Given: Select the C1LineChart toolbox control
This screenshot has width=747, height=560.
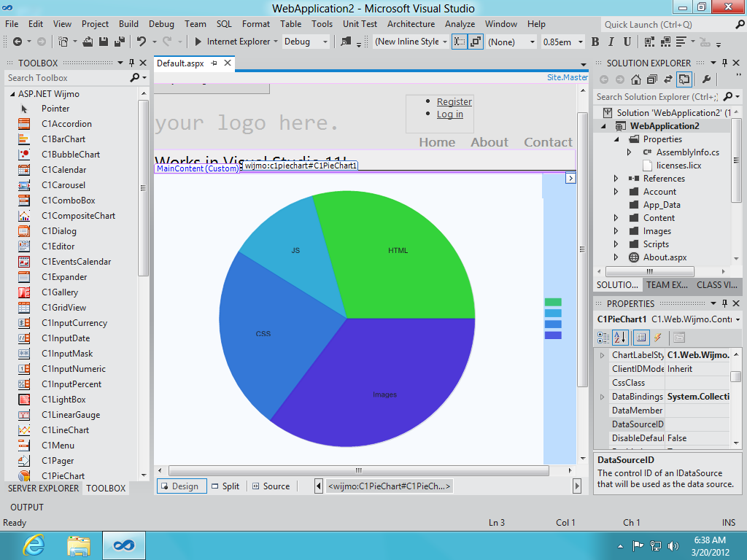Looking at the screenshot, I should click(65, 430).
